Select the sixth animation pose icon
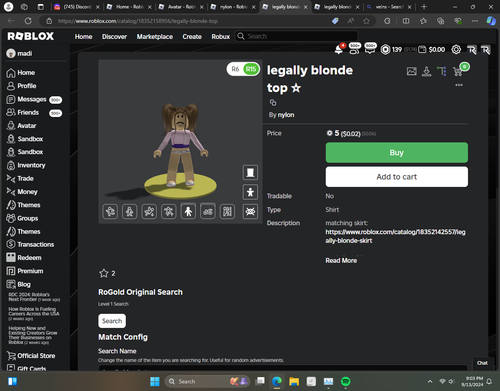The height and width of the screenshot is (391, 500). (208, 211)
